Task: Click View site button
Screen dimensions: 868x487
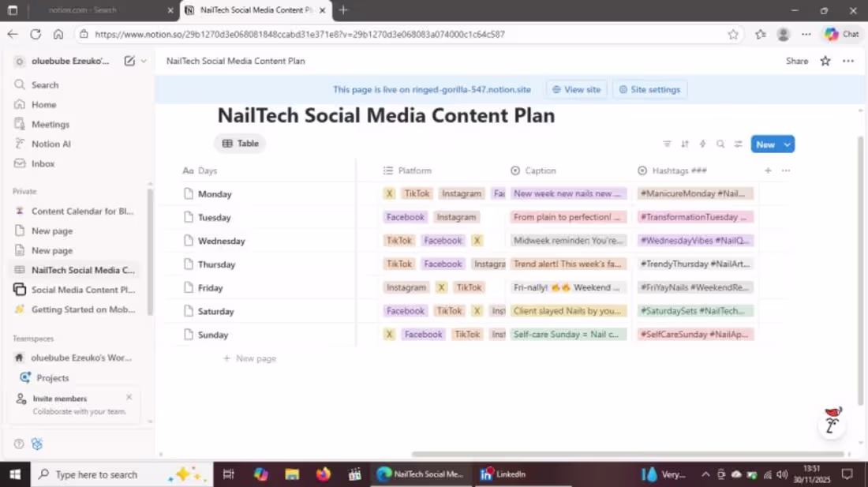Action: [576, 90]
